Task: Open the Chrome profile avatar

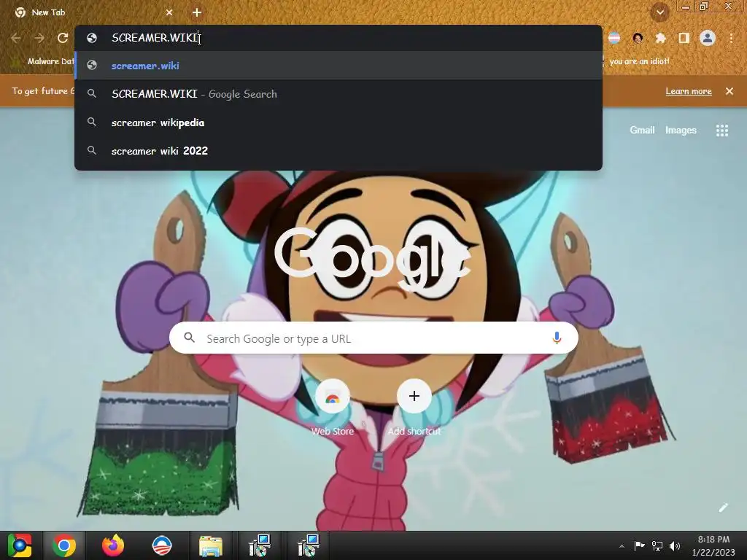Action: [708, 38]
